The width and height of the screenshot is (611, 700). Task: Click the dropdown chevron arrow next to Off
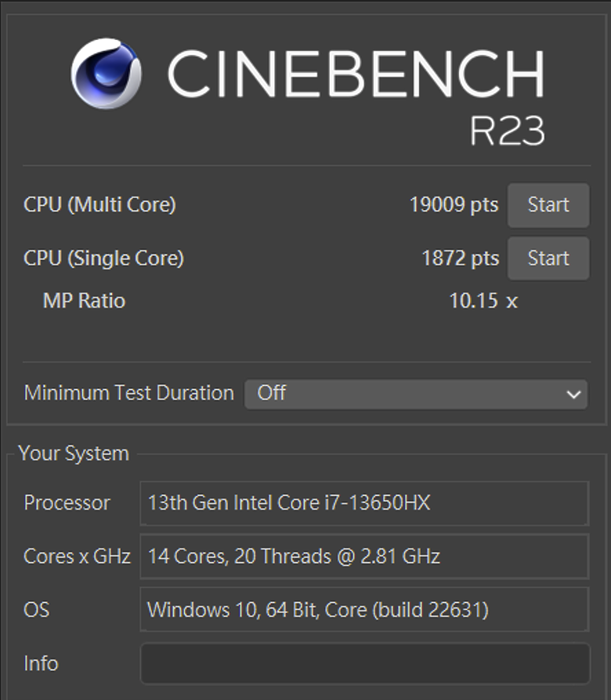[x=573, y=394]
